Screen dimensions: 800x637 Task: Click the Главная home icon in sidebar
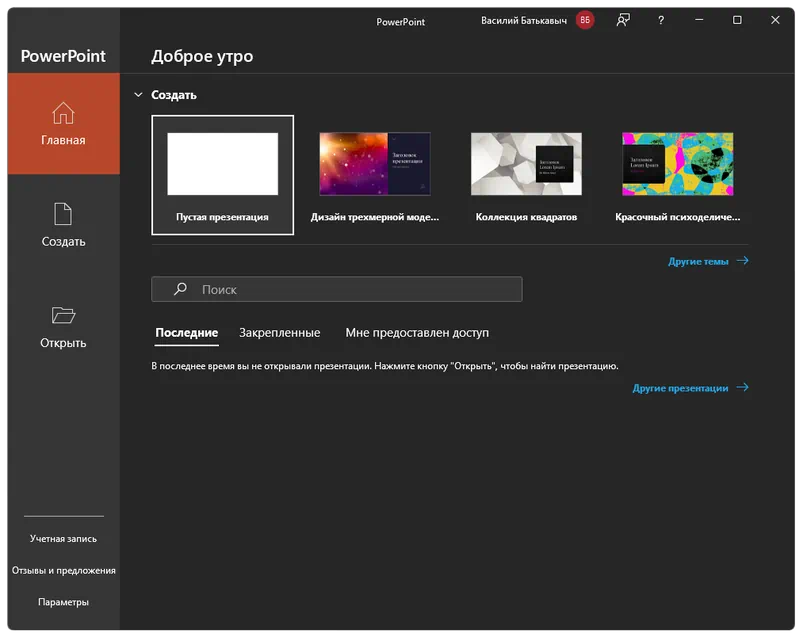point(63,113)
